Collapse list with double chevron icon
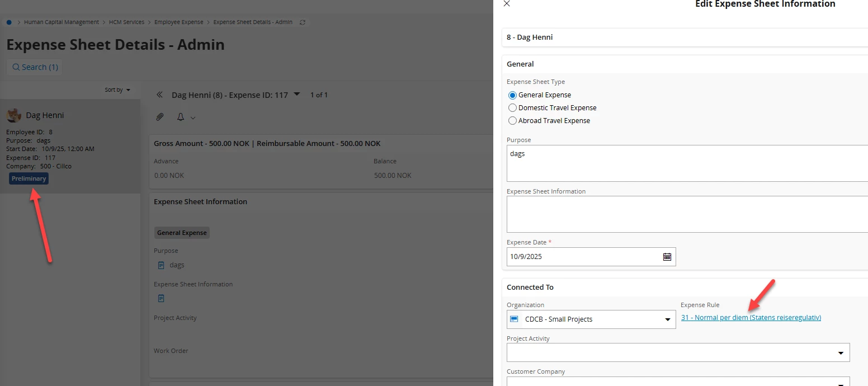The image size is (868, 386). point(159,95)
